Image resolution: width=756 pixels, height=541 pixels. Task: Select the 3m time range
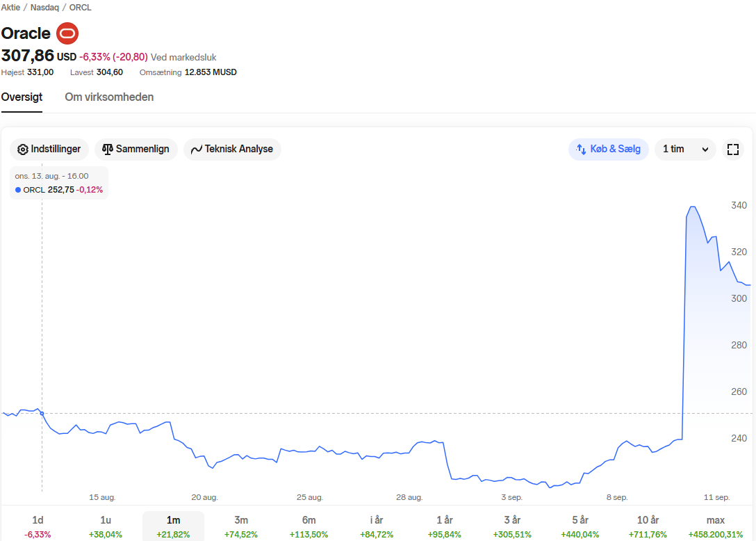[x=241, y=526]
